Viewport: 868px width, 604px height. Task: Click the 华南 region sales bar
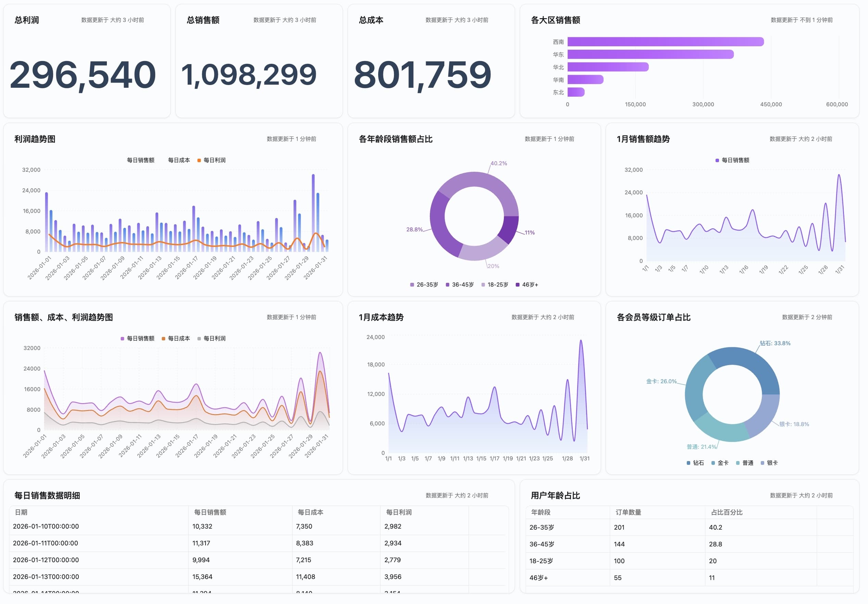tap(585, 80)
